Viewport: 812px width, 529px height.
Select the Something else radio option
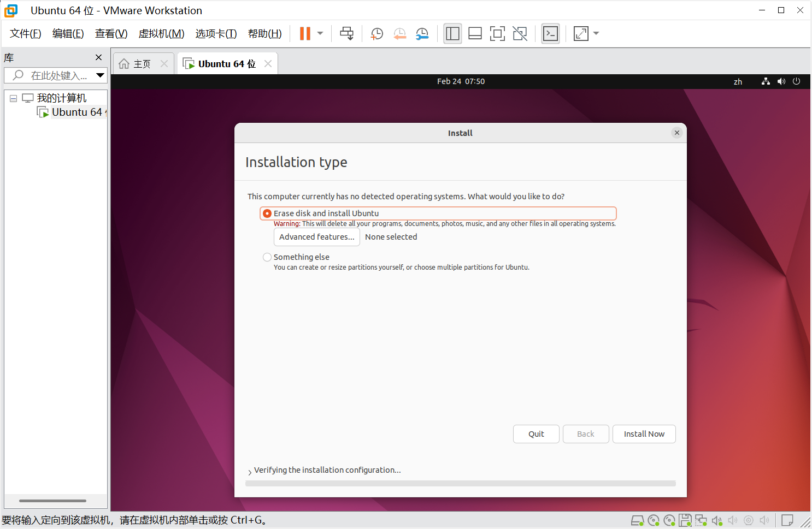click(267, 257)
